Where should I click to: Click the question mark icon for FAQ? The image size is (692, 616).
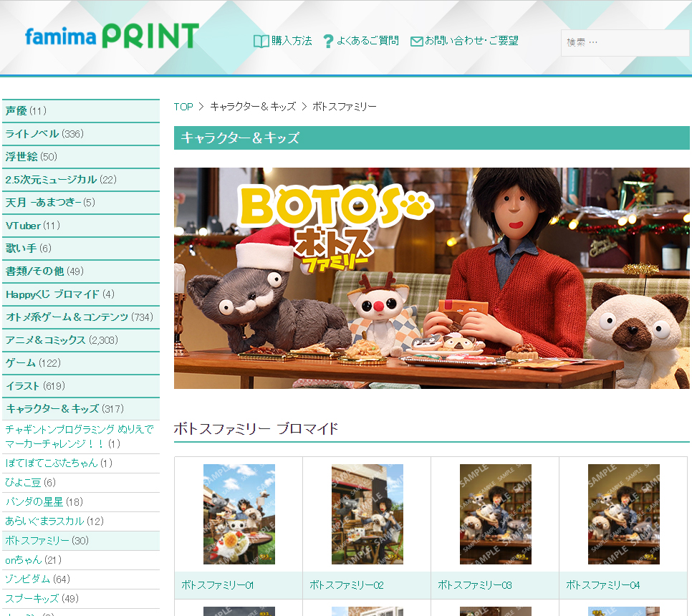[328, 42]
